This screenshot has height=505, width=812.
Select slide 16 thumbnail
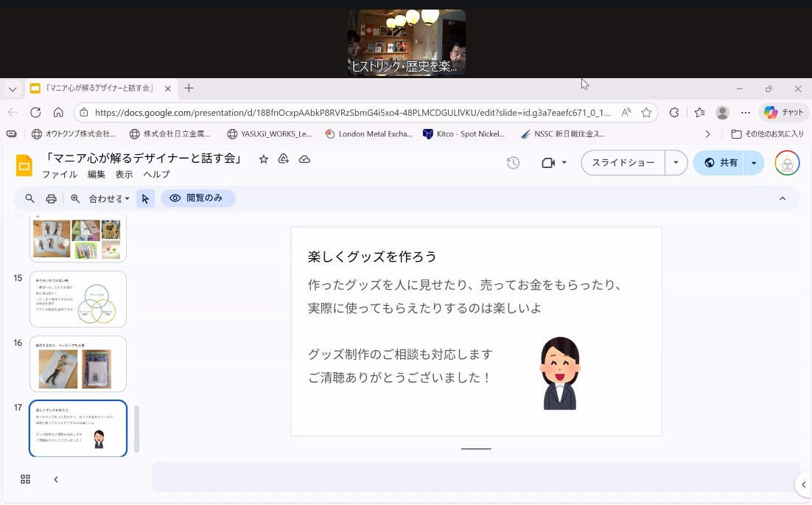click(x=78, y=363)
